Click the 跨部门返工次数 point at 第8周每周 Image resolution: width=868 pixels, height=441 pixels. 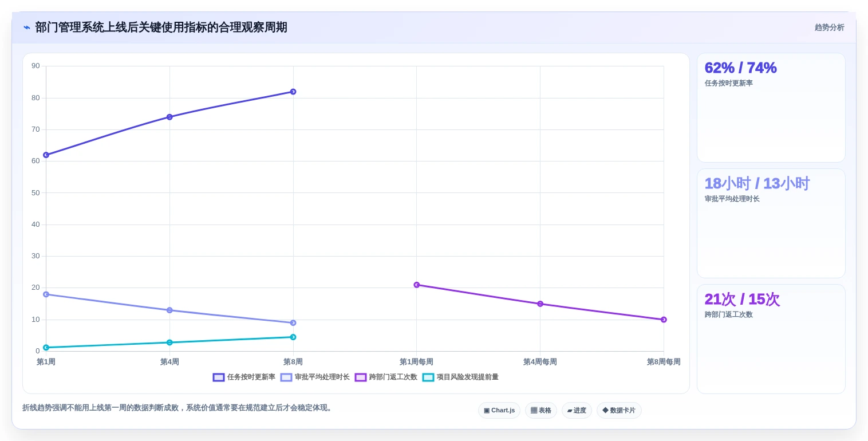tap(664, 320)
